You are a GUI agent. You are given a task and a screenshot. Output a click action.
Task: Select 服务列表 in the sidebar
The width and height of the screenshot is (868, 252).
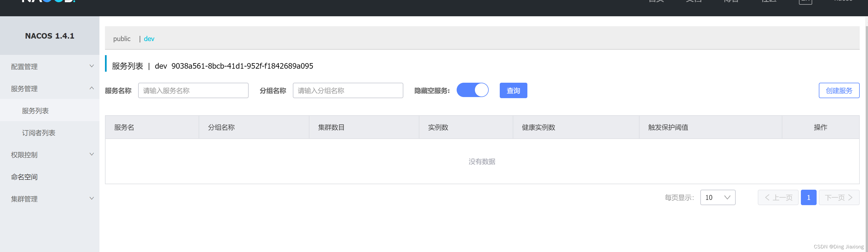pos(49,110)
